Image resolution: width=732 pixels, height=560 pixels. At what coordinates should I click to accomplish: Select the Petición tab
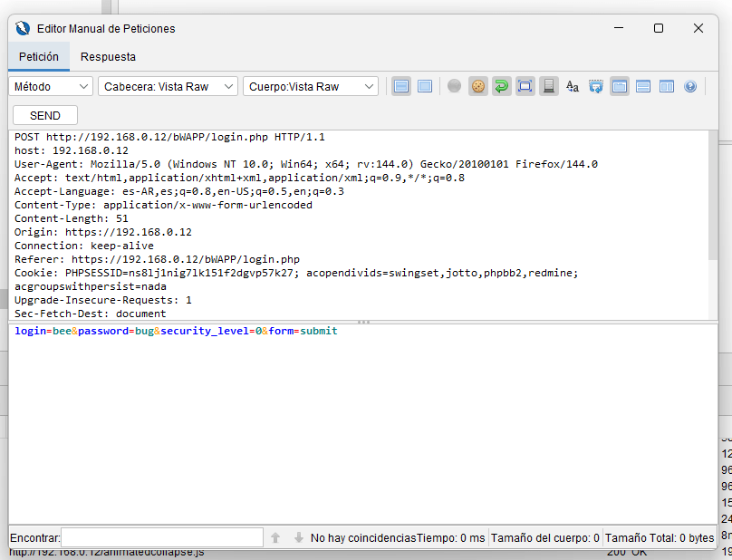pyautogui.click(x=39, y=56)
